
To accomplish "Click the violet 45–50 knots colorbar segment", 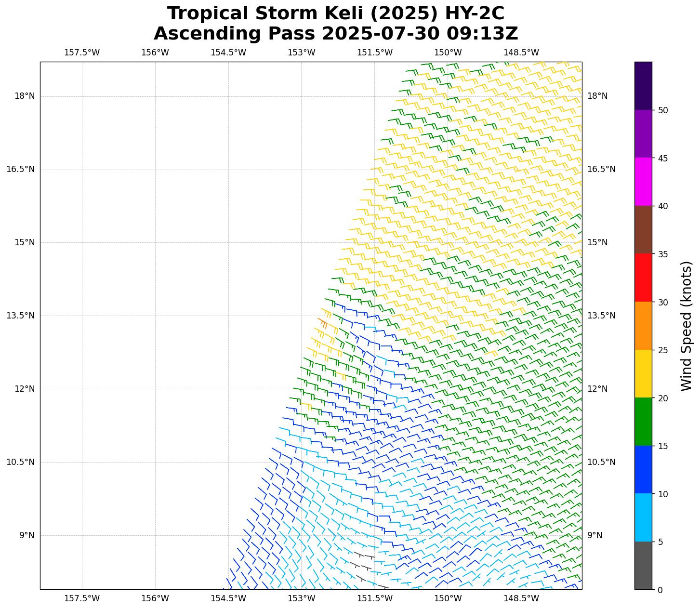I will click(x=643, y=133).
